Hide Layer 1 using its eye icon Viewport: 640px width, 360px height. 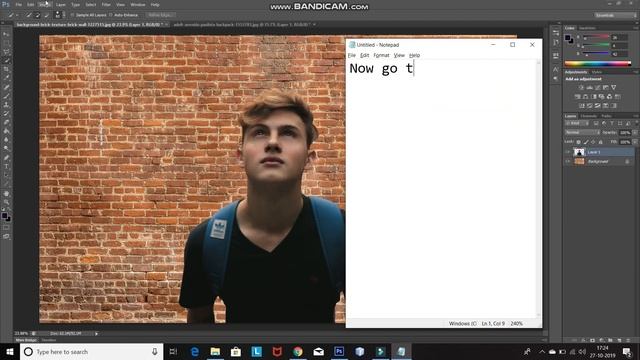(x=568, y=152)
